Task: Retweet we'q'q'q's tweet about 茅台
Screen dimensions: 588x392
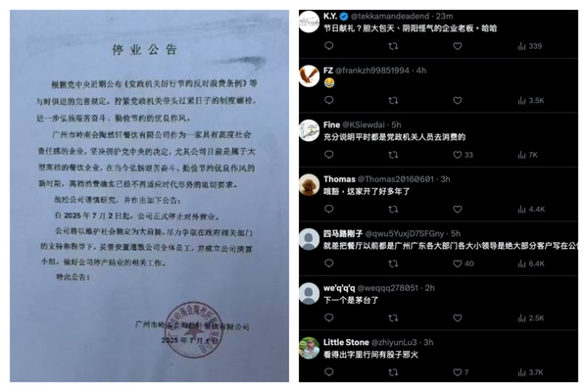Action: click(393, 318)
